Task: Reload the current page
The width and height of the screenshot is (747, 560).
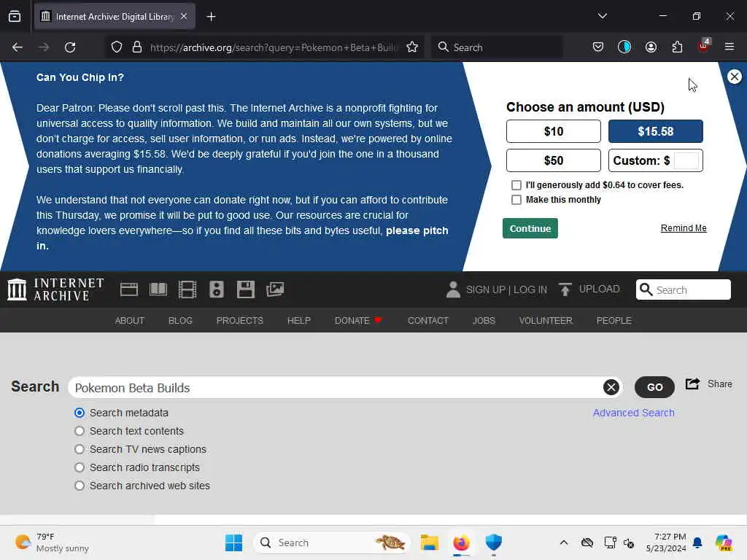Action: [x=70, y=47]
